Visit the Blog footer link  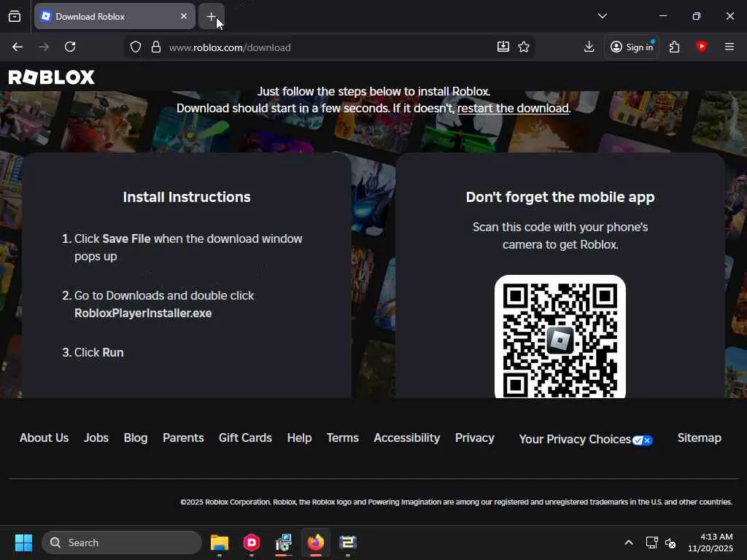click(x=135, y=437)
